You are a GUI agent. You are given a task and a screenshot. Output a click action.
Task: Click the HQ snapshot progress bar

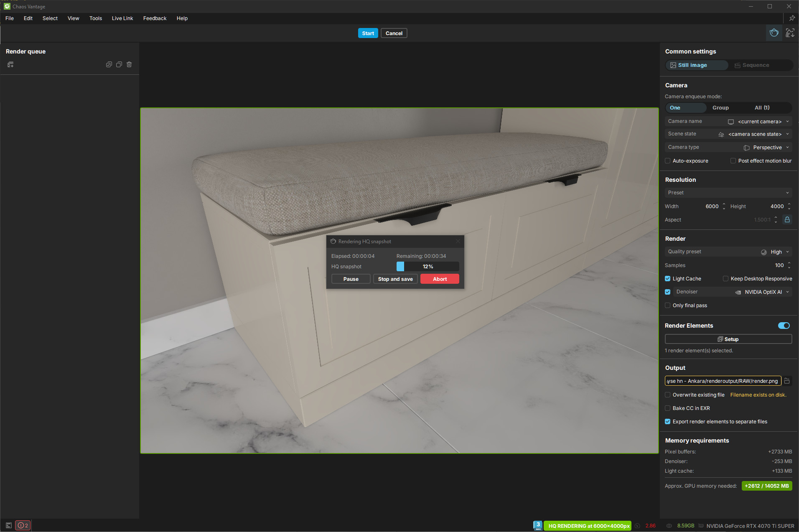pyautogui.click(x=427, y=267)
